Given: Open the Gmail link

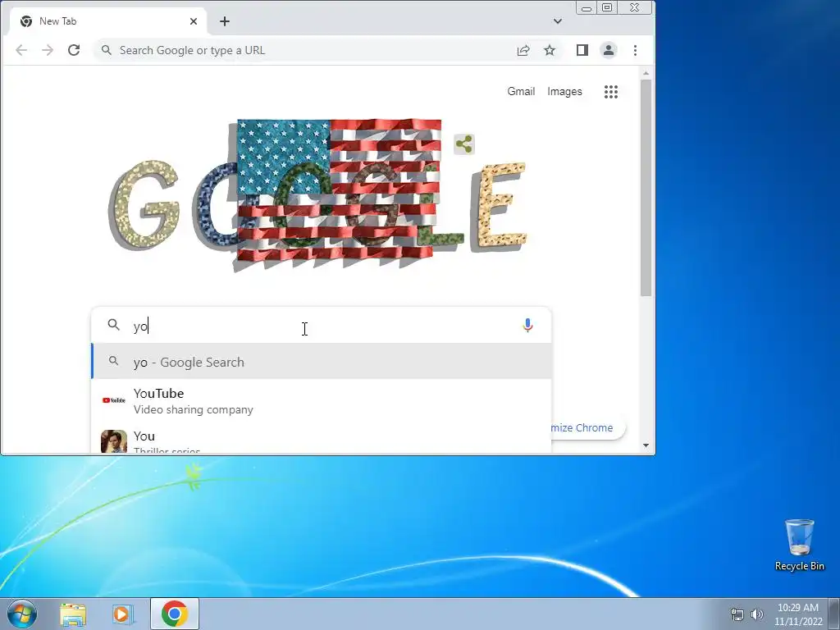Looking at the screenshot, I should (521, 92).
